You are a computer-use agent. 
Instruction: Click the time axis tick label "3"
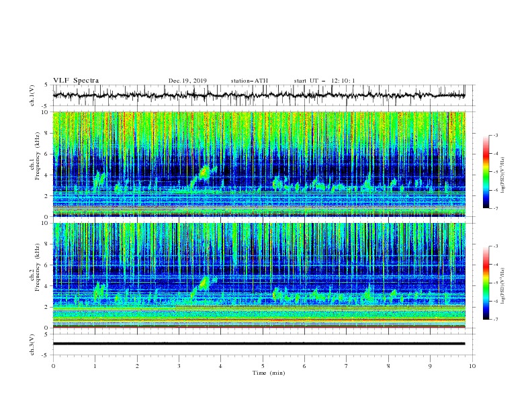(x=179, y=366)
